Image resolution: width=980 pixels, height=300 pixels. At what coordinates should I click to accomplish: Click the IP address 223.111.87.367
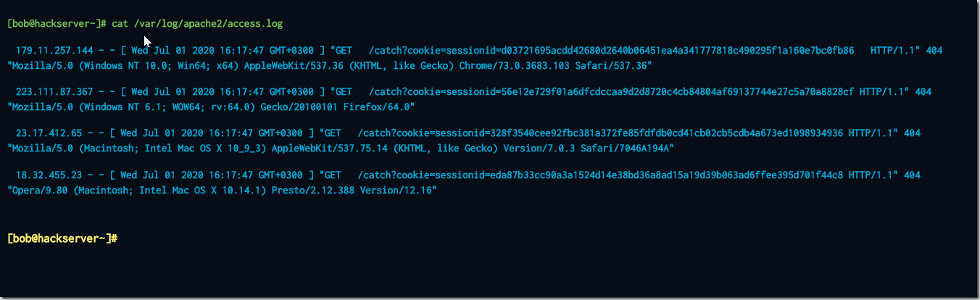click(55, 92)
